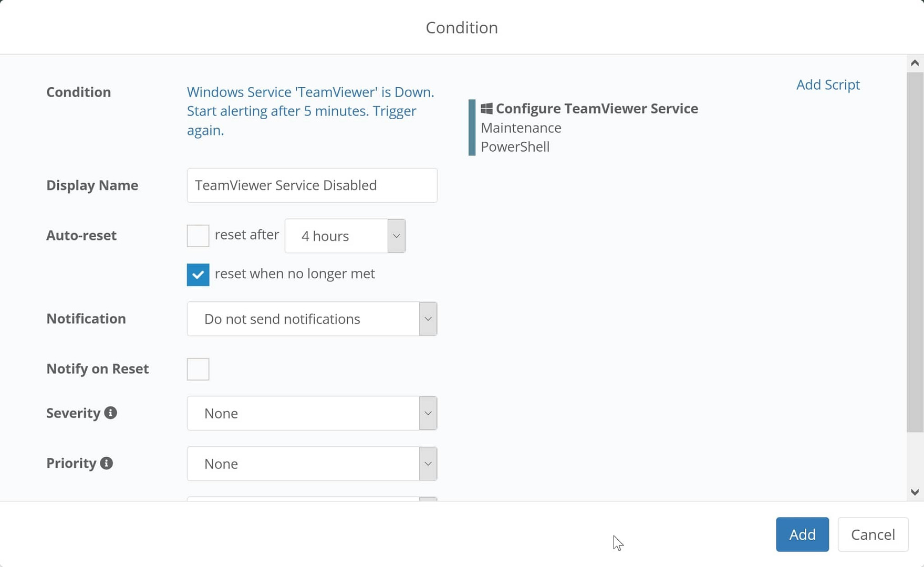The width and height of the screenshot is (924, 567).
Task: Click the info icon next to Severity
Action: pyautogui.click(x=110, y=413)
